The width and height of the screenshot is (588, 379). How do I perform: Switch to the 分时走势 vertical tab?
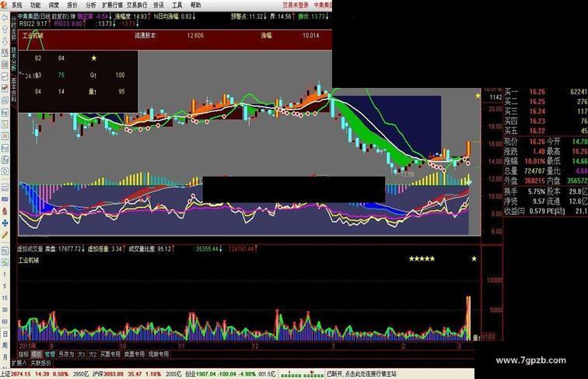click(x=13, y=28)
